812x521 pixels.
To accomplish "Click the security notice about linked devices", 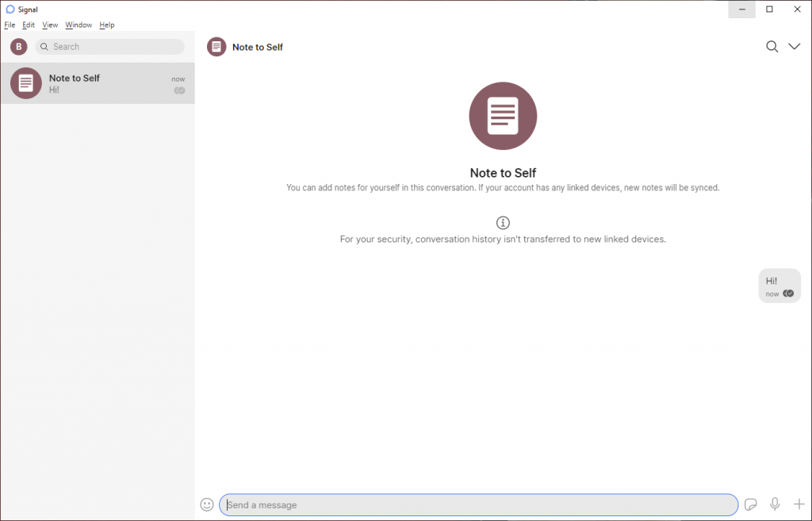I will click(503, 239).
